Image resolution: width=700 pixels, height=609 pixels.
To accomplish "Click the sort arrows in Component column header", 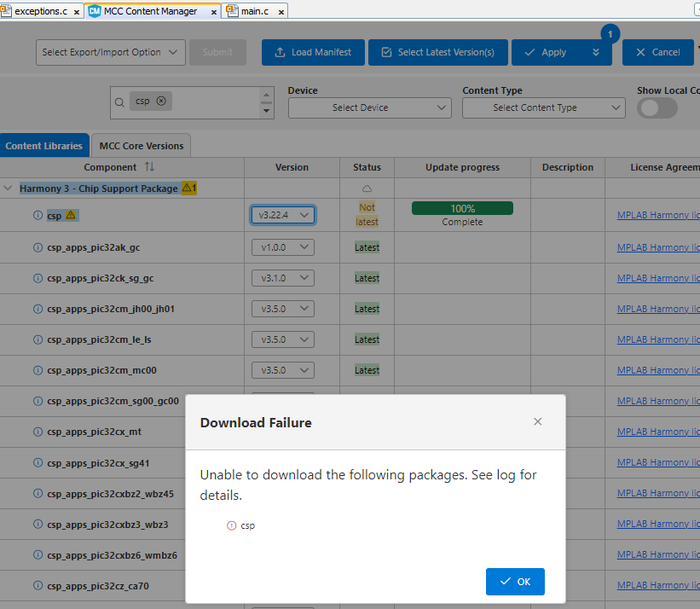I will [149, 167].
